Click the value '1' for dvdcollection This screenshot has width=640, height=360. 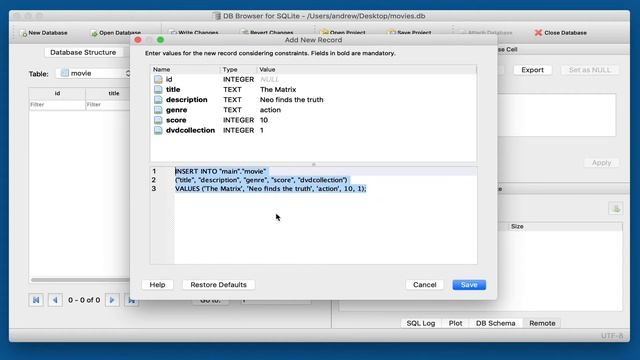[x=262, y=130]
